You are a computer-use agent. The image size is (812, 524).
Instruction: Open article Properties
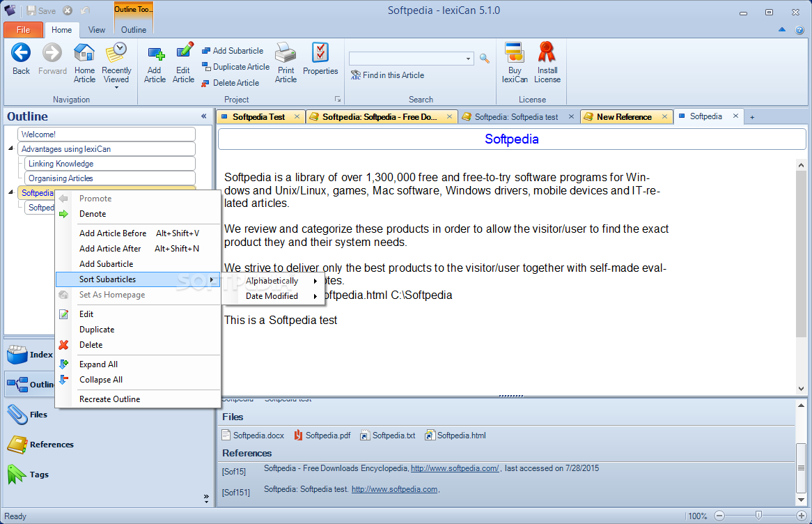[x=320, y=60]
